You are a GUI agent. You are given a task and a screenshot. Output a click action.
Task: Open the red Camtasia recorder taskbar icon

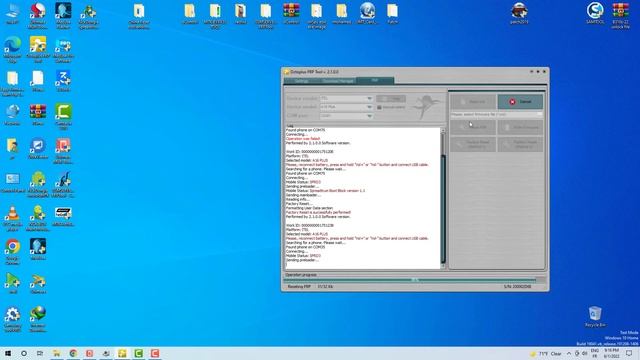155,353
